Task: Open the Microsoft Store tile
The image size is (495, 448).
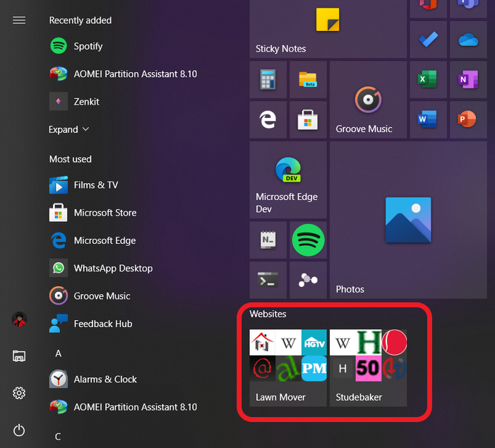Action: 308,119
